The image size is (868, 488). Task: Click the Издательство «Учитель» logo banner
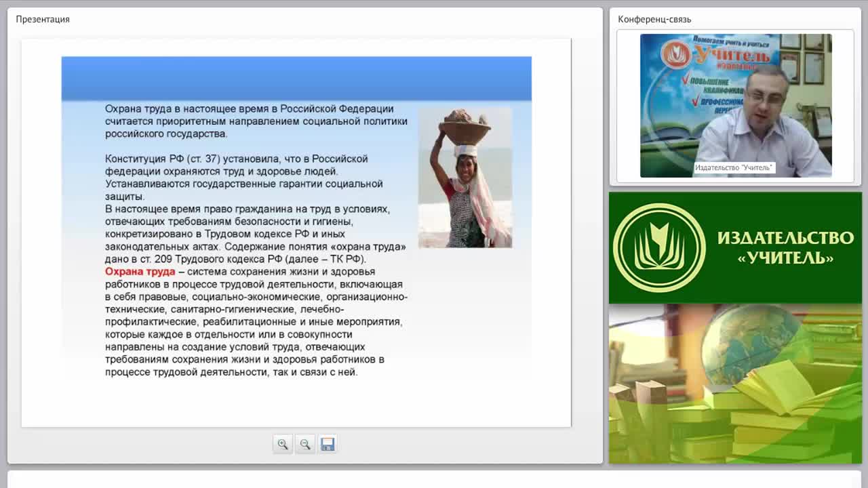tap(735, 247)
